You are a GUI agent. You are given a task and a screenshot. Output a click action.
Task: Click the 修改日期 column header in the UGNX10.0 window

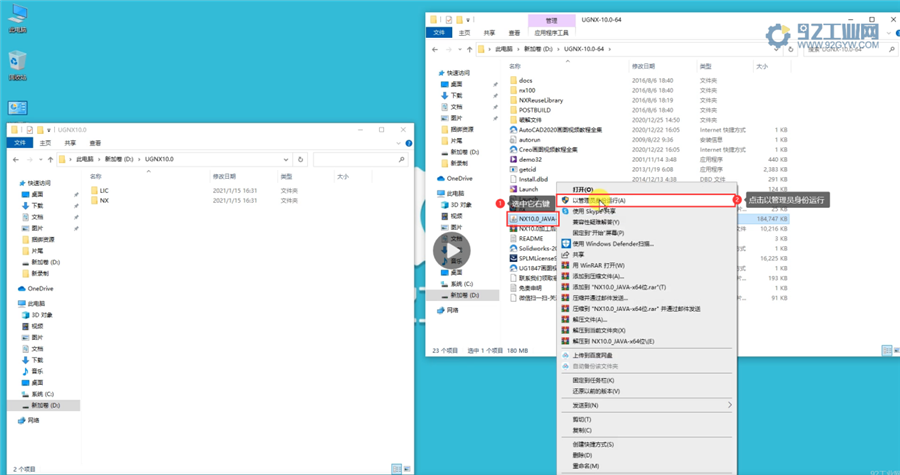(224, 177)
